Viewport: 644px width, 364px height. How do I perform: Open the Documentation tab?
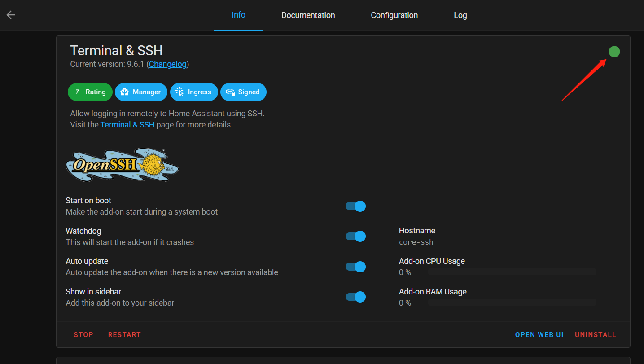click(308, 15)
